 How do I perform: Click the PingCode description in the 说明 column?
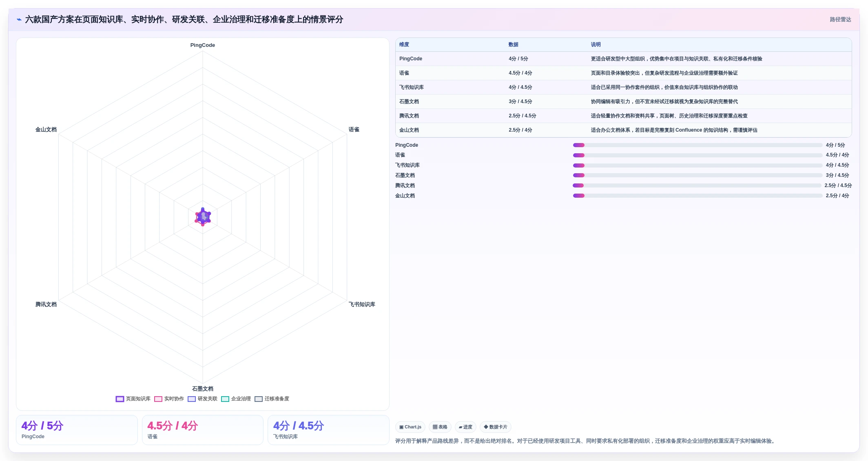point(677,59)
